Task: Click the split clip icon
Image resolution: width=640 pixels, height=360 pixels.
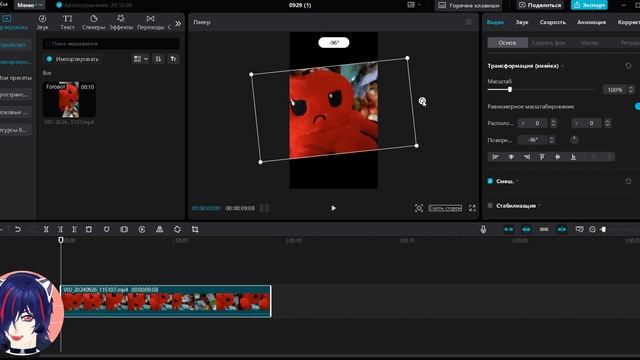Action: point(46,229)
